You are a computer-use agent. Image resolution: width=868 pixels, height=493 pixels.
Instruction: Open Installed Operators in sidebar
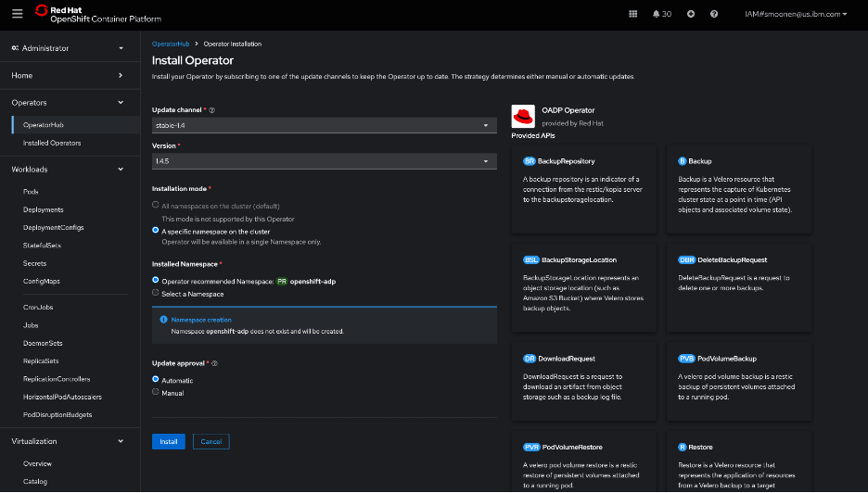coord(52,143)
